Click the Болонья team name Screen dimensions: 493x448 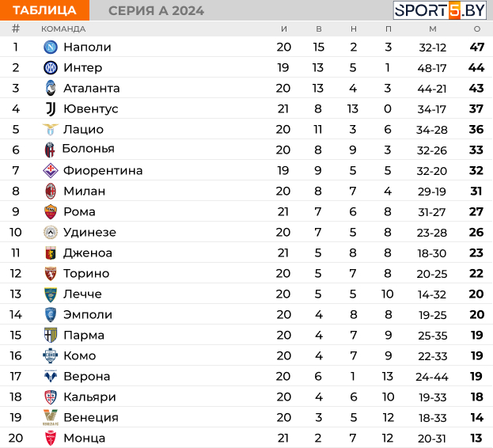(88, 149)
